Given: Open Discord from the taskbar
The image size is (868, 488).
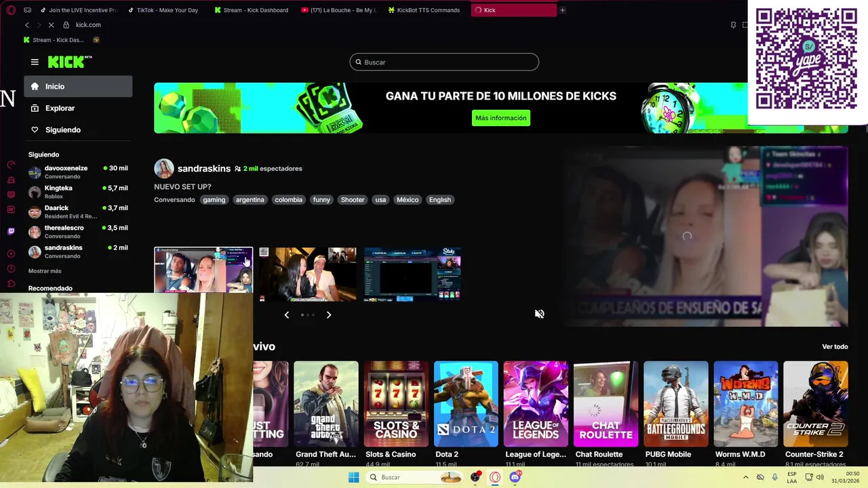Looking at the screenshot, I should pos(515,477).
